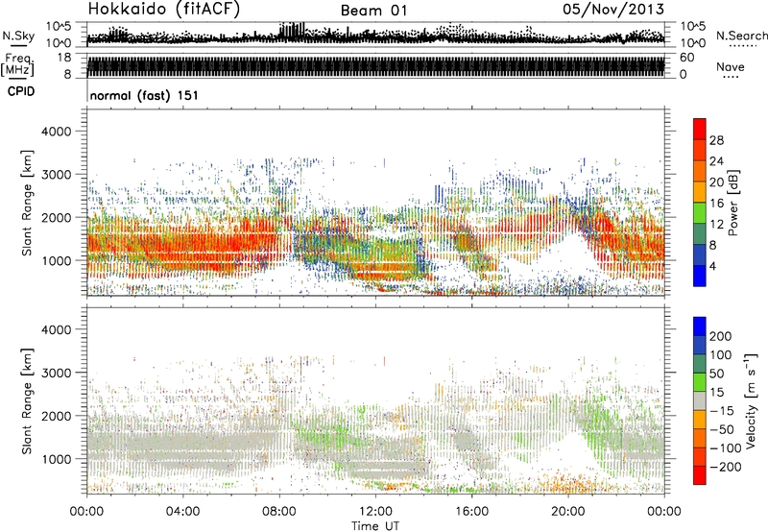Click the power panel 'Slant Range [km]' label
Screen dimensions: 768x532
tap(27, 203)
